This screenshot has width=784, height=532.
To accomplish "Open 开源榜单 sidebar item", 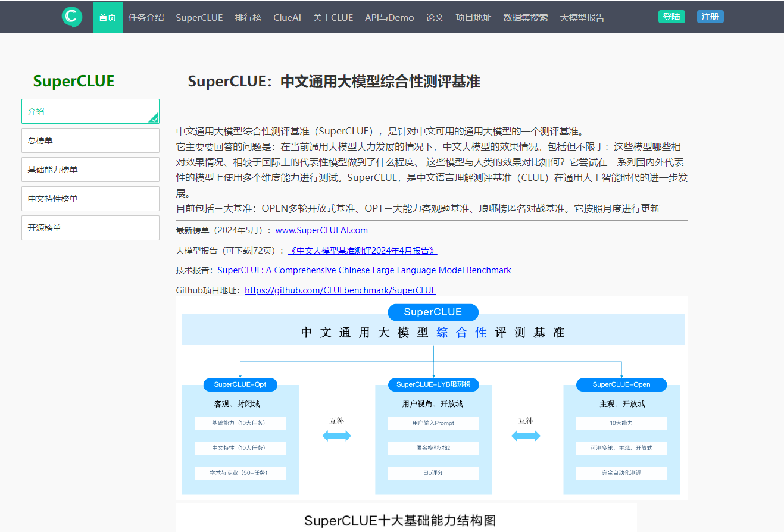I will (x=90, y=228).
